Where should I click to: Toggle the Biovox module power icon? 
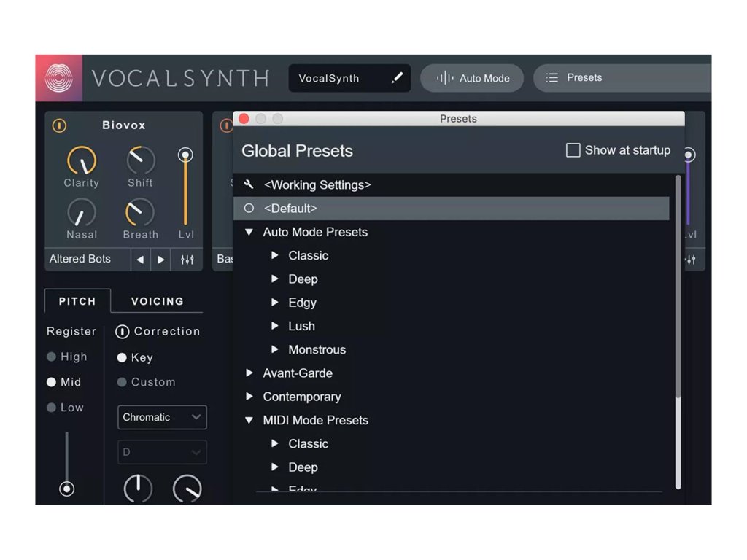[x=60, y=125]
